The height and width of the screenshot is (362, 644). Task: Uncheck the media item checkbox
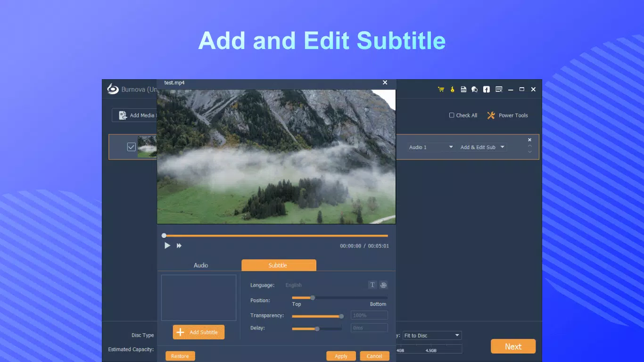click(132, 147)
